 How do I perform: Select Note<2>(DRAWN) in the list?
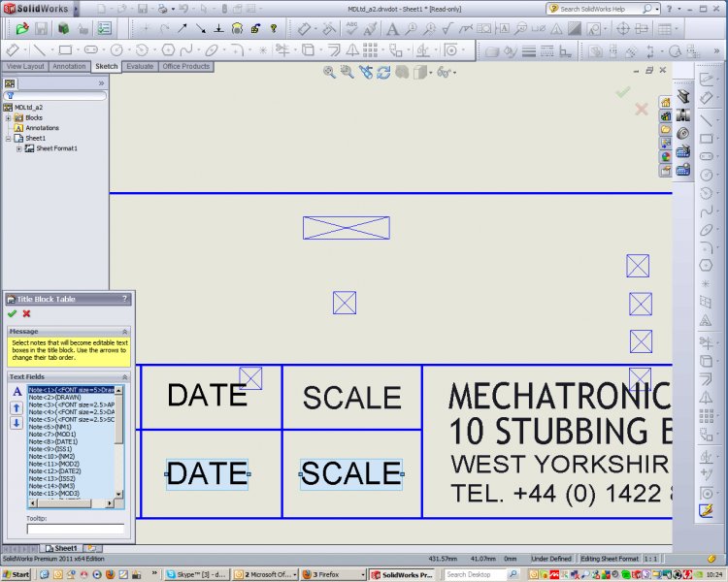pyautogui.click(x=71, y=398)
